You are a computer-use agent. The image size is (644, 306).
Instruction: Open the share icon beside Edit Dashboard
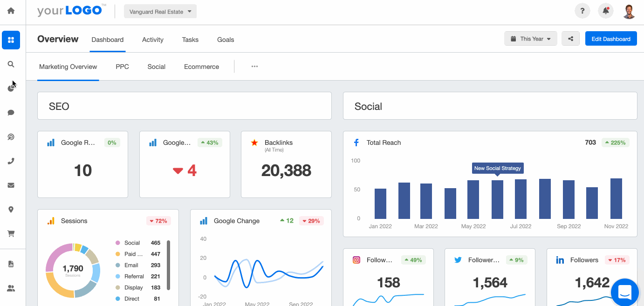click(x=570, y=38)
